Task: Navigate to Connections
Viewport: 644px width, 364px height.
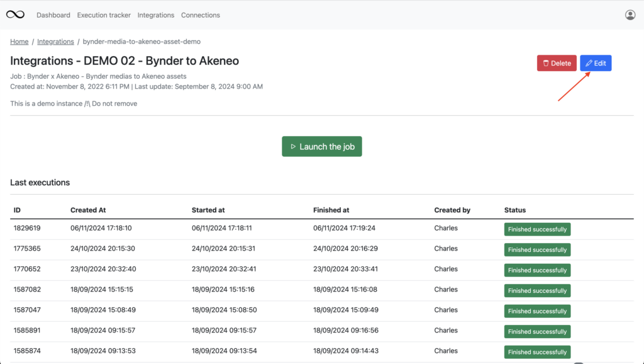Action: (x=200, y=15)
